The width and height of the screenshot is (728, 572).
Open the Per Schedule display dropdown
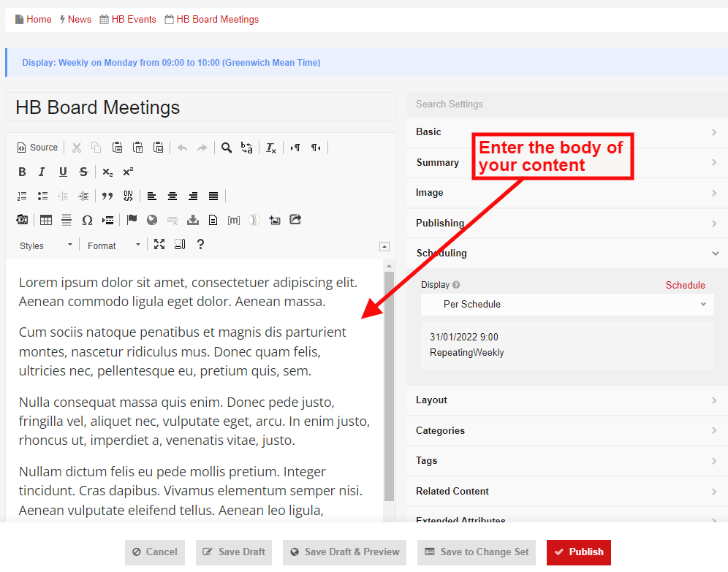click(x=567, y=305)
